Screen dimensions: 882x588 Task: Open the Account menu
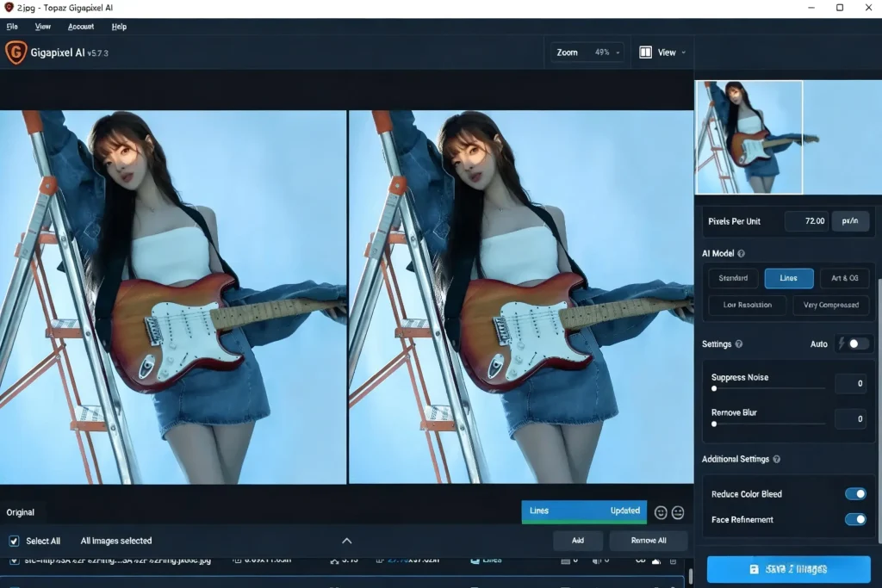pos(81,27)
